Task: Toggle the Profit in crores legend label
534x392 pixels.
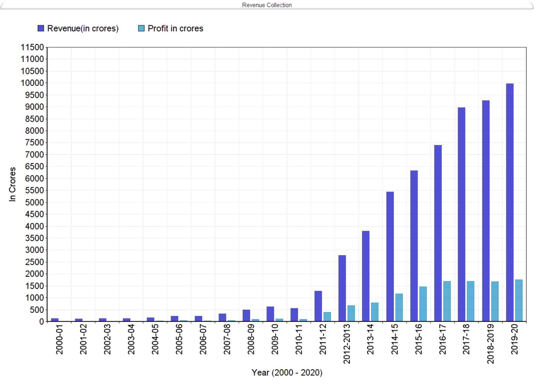Action: point(175,28)
